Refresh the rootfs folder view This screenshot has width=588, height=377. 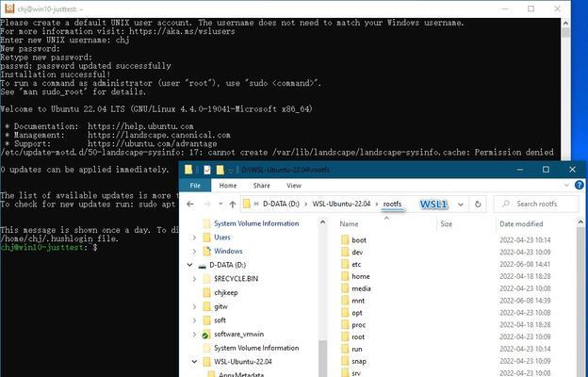coord(478,205)
